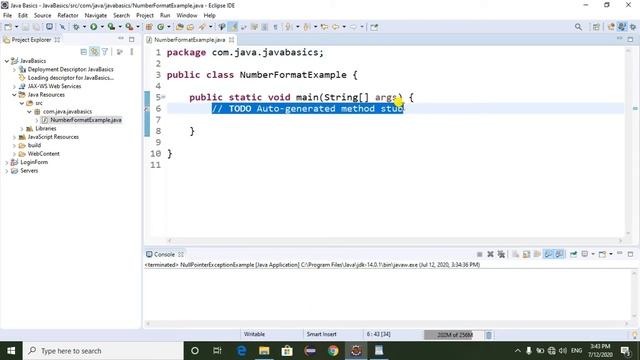Click the Coverage run toolbar icon
The width and height of the screenshot is (640, 360).
(111, 27)
